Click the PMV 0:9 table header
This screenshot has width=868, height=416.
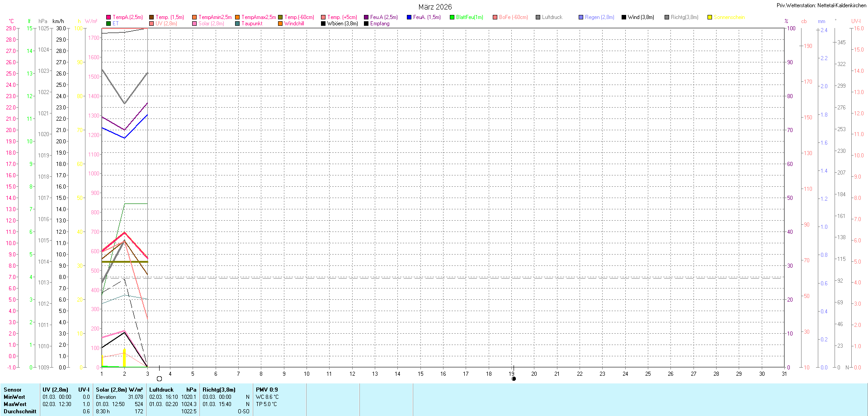coord(267,390)
